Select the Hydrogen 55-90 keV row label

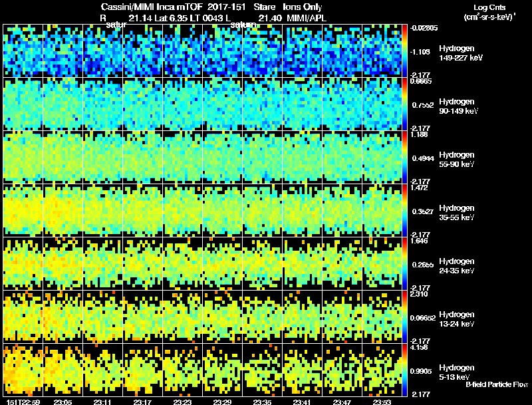[457, 160]
